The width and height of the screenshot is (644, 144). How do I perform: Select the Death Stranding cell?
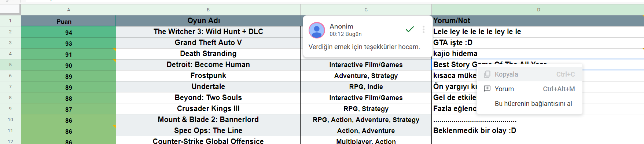208,54
